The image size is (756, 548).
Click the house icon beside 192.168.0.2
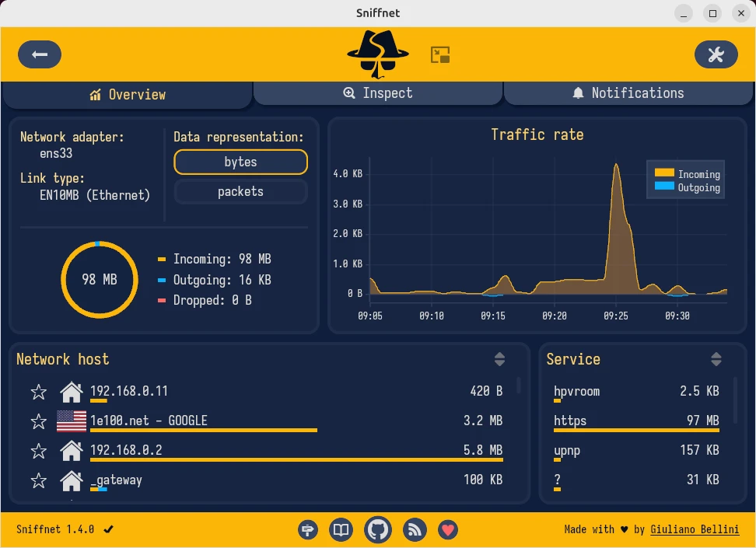pos(72,451)
